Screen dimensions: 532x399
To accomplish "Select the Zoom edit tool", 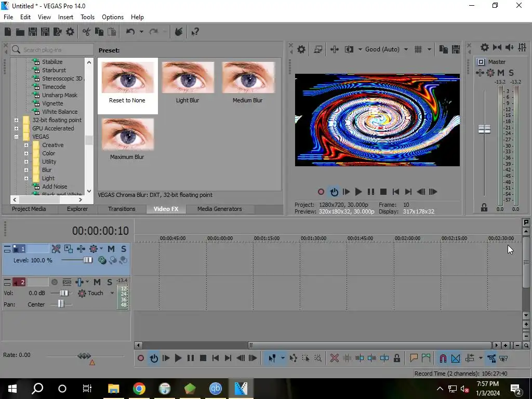I will point(318,358).
